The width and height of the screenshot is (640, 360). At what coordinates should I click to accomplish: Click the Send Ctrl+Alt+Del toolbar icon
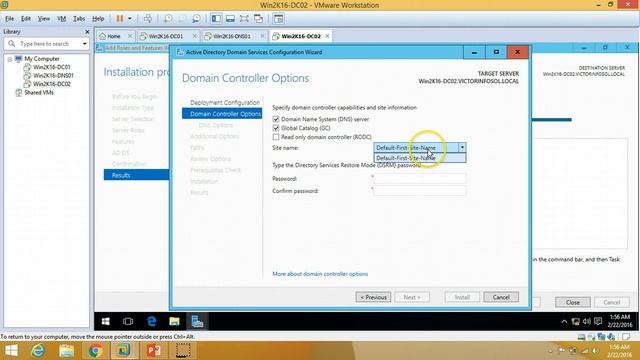pos(148,18)
